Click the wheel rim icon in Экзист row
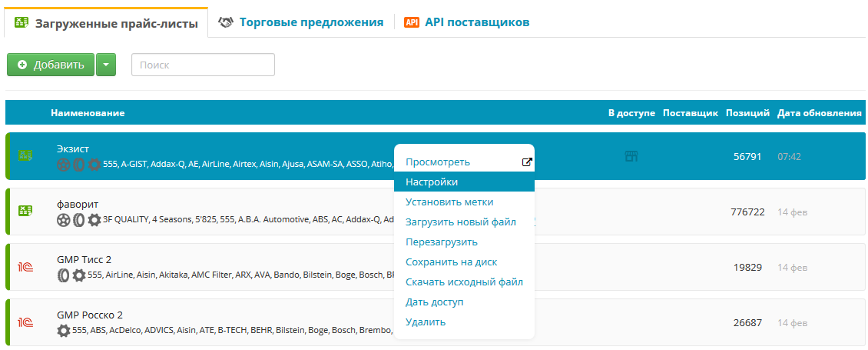868x350 pixels. tap(64, 164)
